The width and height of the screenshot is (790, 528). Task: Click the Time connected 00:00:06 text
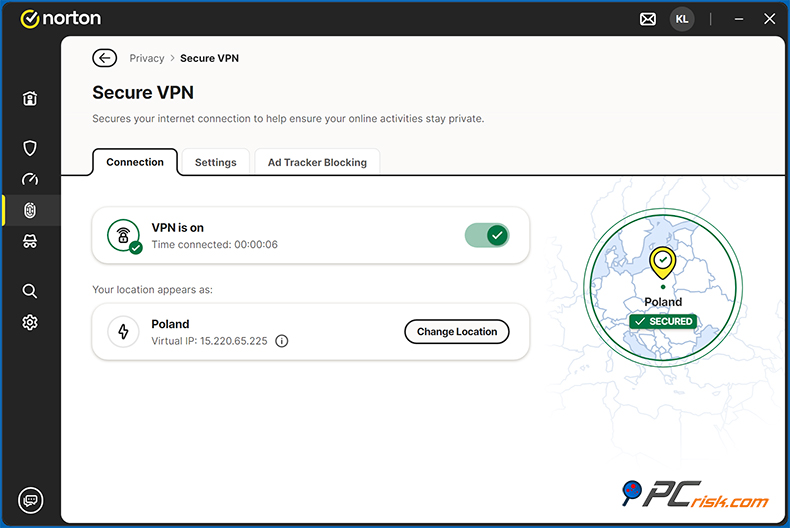(x=215, y=244)
